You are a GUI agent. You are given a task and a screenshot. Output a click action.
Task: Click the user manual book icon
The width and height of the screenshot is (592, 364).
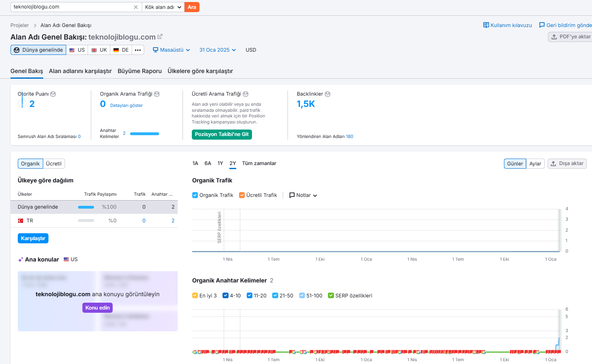(x=486, y=25)
